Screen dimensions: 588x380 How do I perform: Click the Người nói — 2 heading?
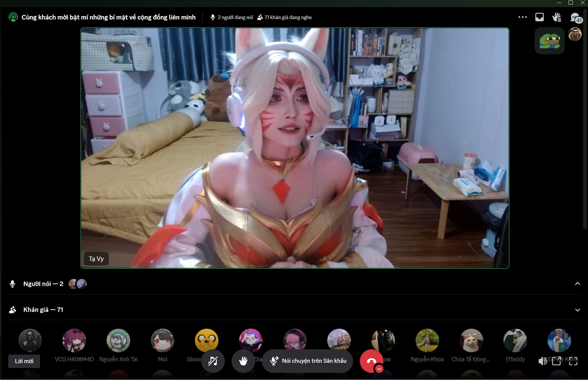[x=43, y=284]
